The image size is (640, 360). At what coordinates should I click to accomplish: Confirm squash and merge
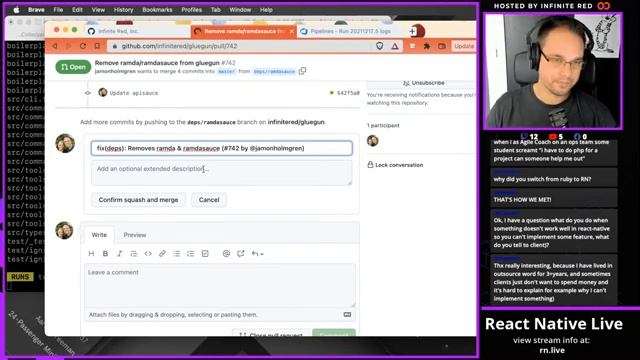(x=138, y=200)
